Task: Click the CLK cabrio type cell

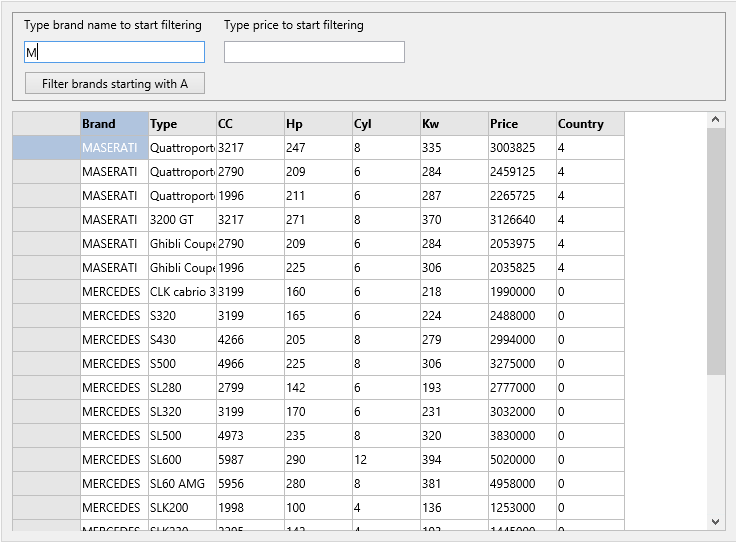Action: pyautogui.click(x=183, y=292)
